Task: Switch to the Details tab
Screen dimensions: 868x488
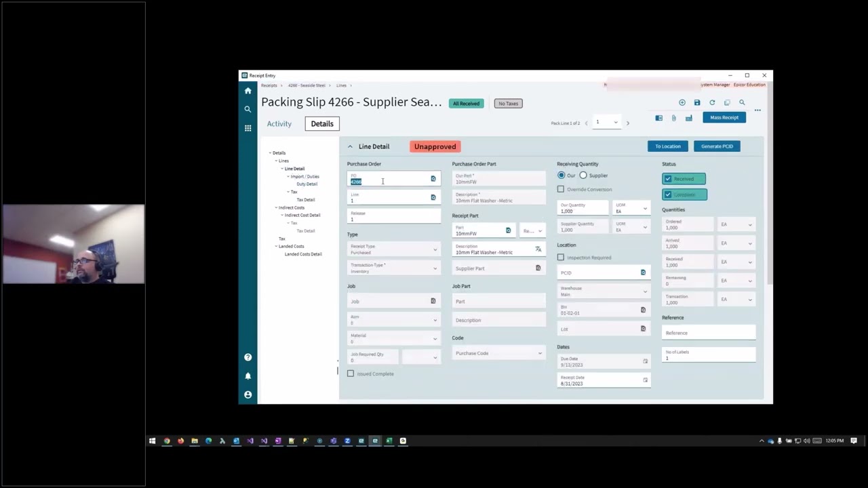Action: pyautogui.click(x=322, y=124)
